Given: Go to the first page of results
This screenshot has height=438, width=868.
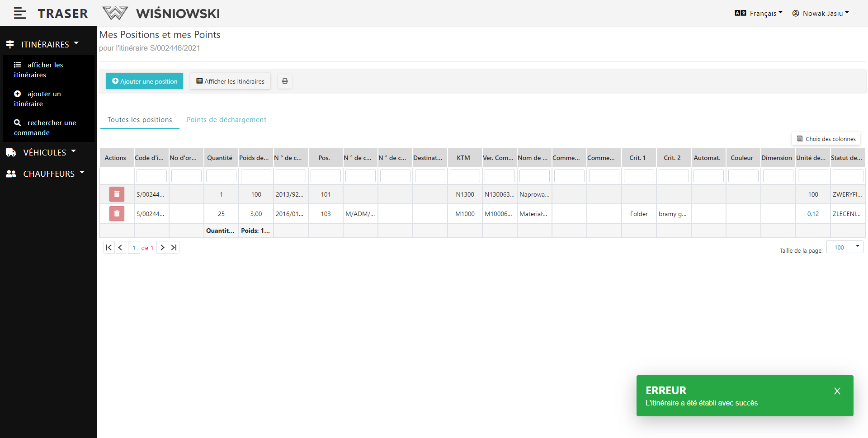Looking at the screenshot, I should click(108, 248).
